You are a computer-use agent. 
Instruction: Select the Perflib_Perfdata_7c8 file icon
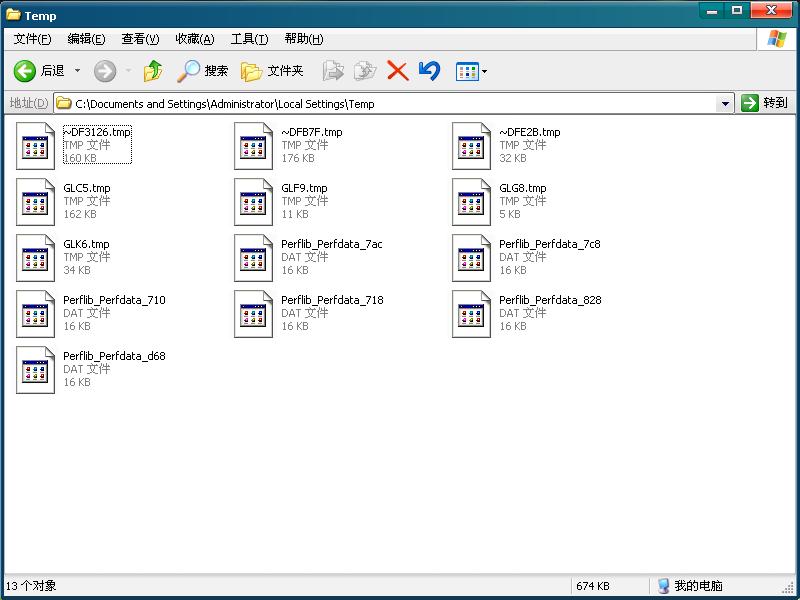pyautogui.click(x=471, y=258)
